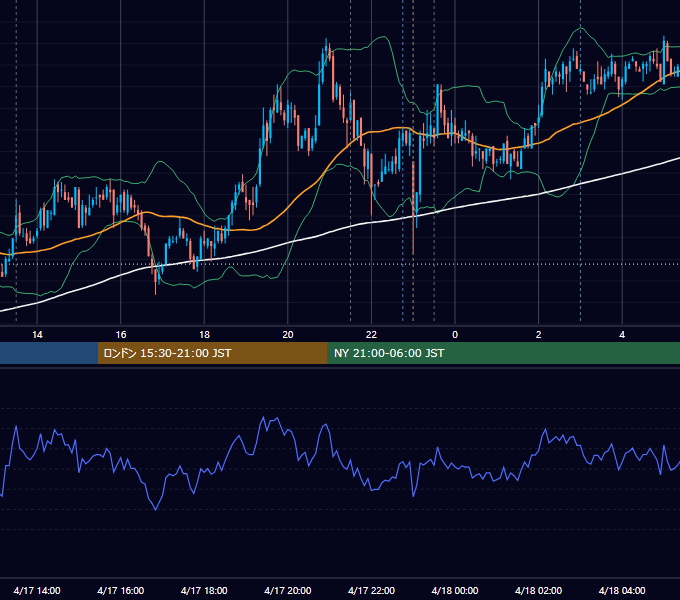The image size is (680, 600).
Task: Click the 4/17 14:00 date label
Action: 37,590
